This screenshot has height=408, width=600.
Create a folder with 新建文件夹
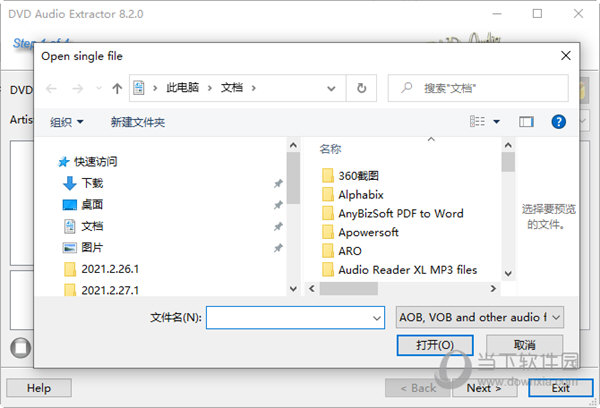[138, 122]
